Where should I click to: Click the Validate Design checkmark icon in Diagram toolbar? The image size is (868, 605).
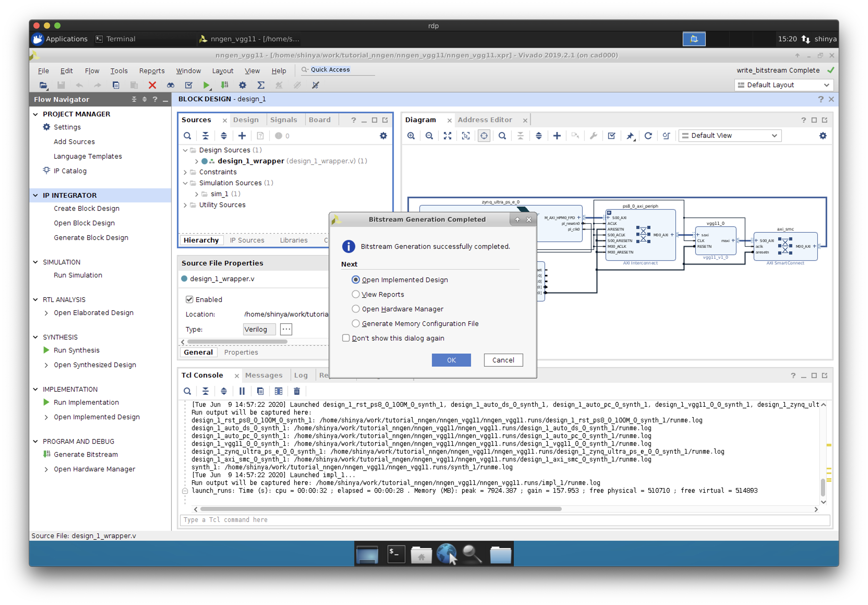coord(611,136)
